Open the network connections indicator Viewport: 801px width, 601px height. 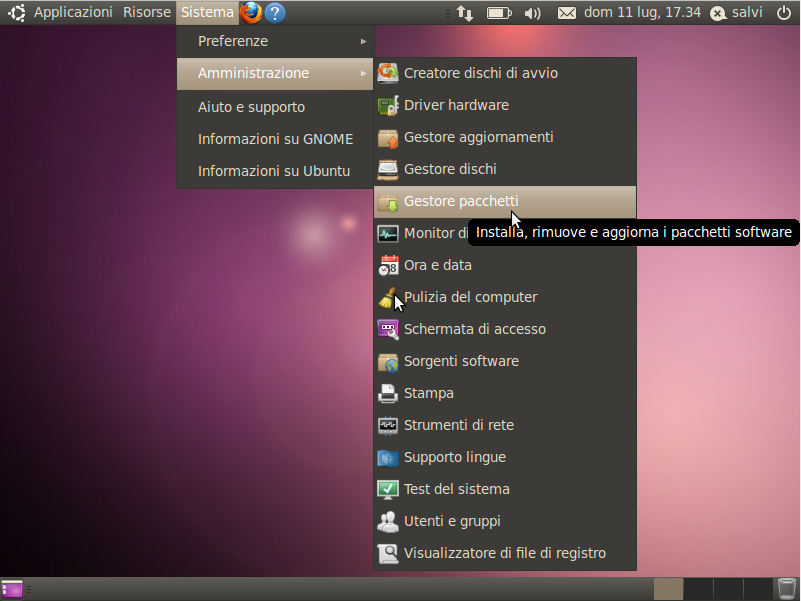[465, 13]
